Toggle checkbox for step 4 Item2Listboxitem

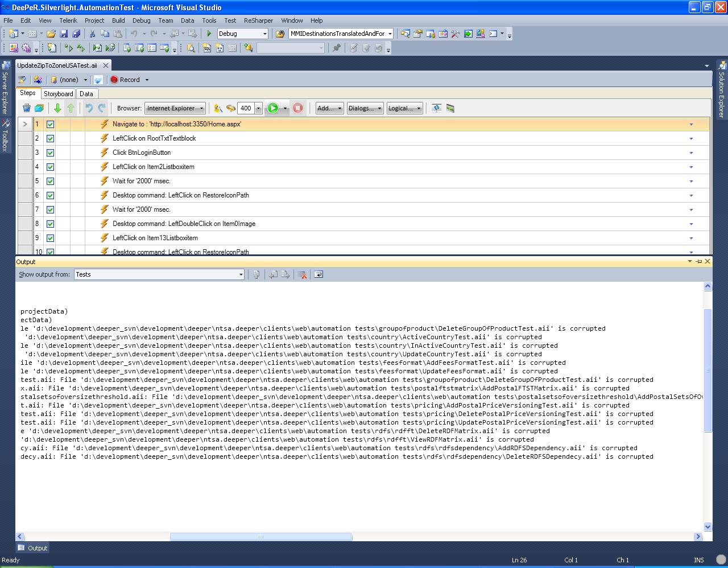tap(50, 167)
